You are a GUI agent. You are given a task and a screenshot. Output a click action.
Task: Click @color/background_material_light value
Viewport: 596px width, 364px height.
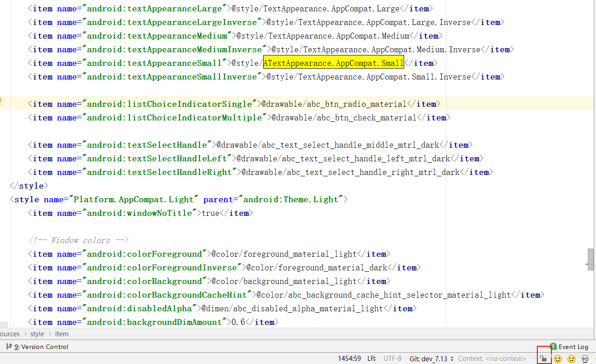[284, 281]
